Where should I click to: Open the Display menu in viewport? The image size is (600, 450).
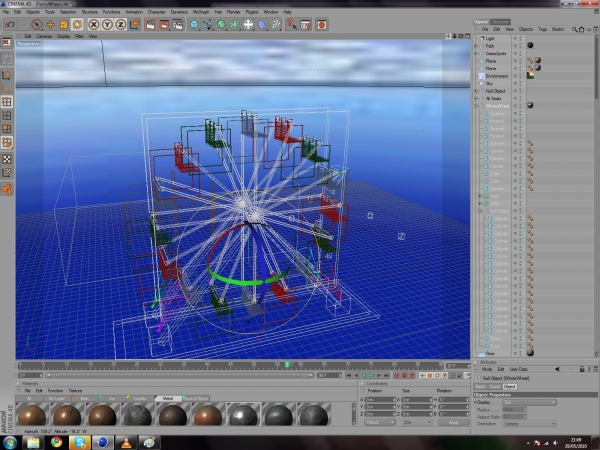click(x=64, y=36)
